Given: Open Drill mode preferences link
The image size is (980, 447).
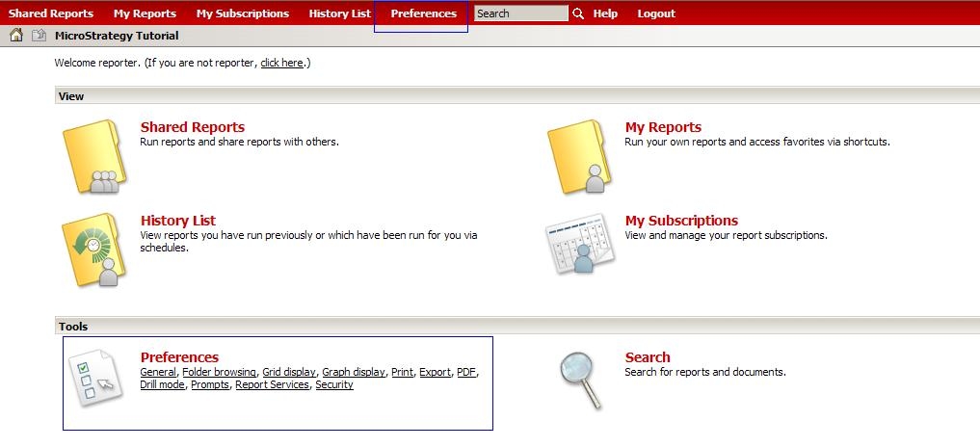Looking at the screenshot, I should click(163, 384).
